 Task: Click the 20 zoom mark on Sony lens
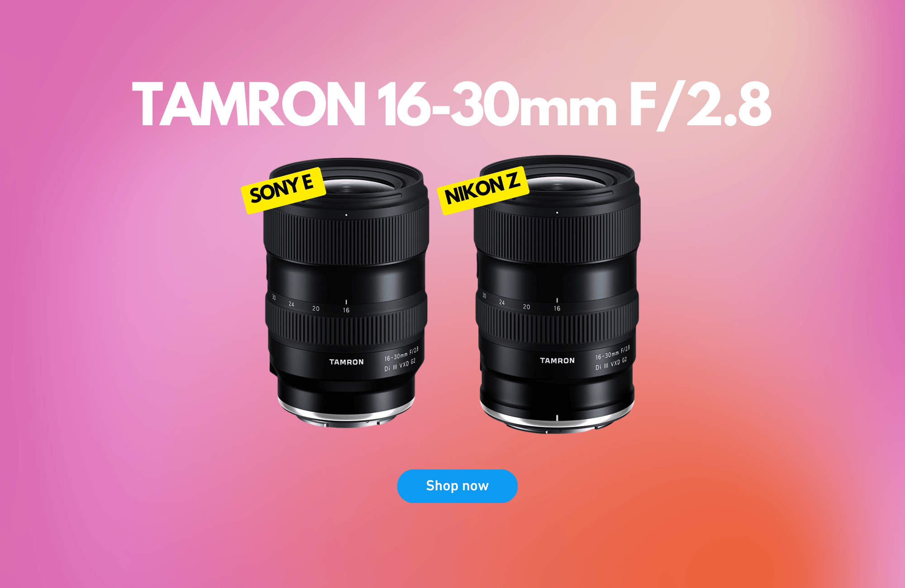pyautogui.click(x=316, y=308)
